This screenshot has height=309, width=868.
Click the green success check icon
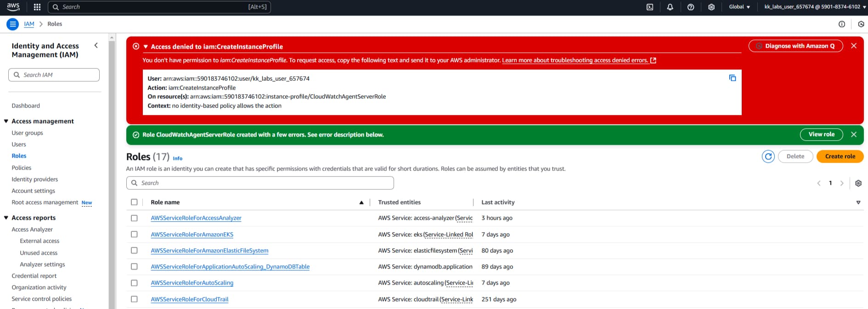coord(136,135)
